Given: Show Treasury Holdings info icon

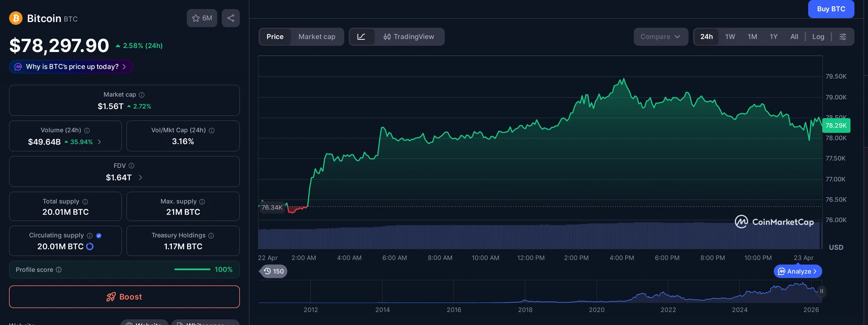Looking at the screenshot, I should point(211,235).
